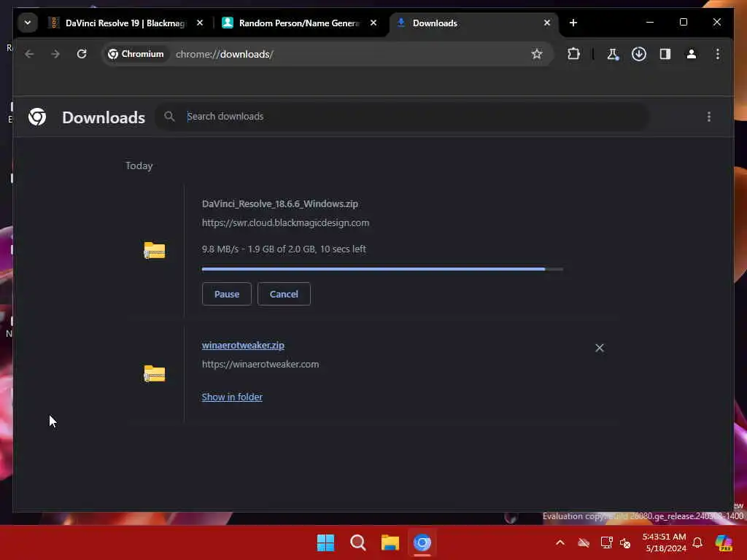Open the notifications bell icon
The height and width of the screenshot is (560, 747).
(x=697, y=542)
